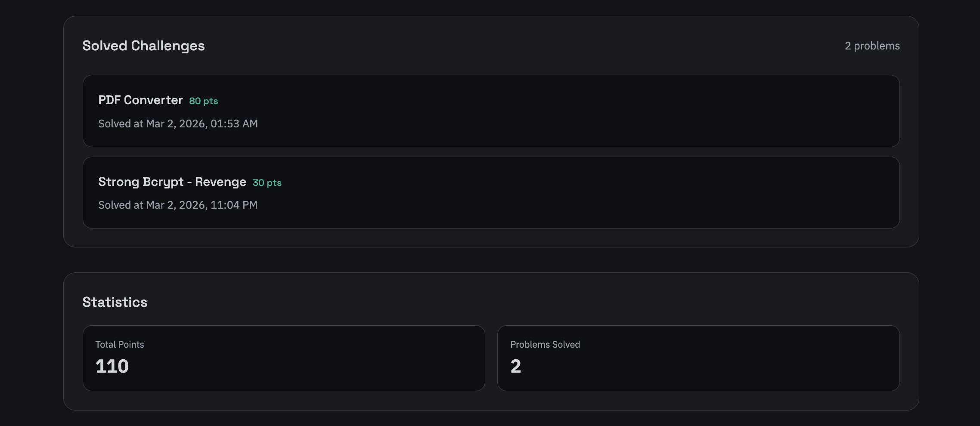Click the "Mar 2, 2026" date under Strong Bcrypt
Screen dimensions: 980x426
(177, 205)
